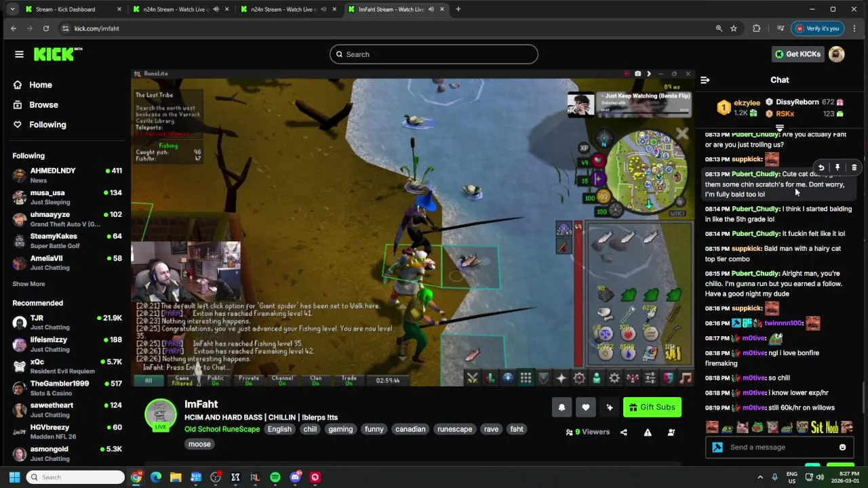This screenshot has width=868, height=488.
Task: Click the Gift Subs button
Action: pyautogui.click(x=652, y=407)
